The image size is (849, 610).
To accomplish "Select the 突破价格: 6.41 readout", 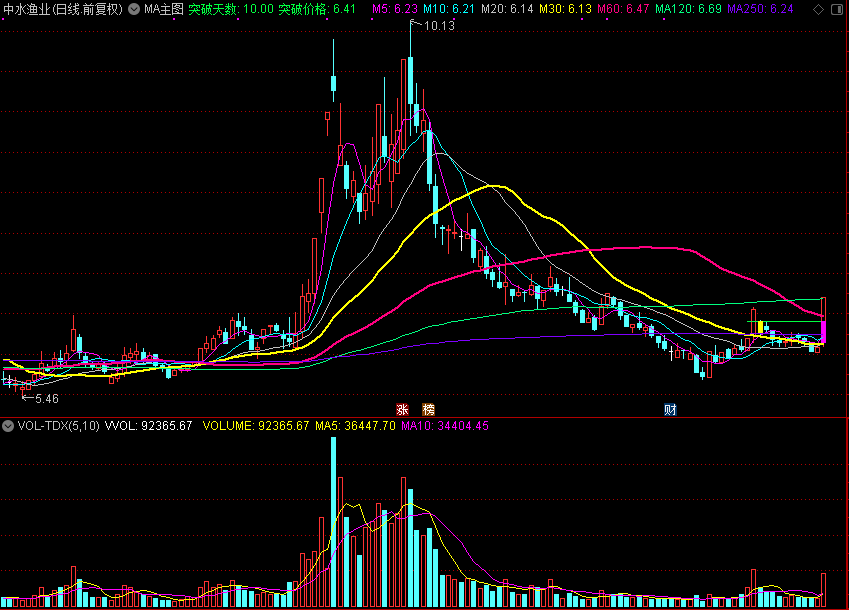I will pyautogui.click(x=317, y=9).
